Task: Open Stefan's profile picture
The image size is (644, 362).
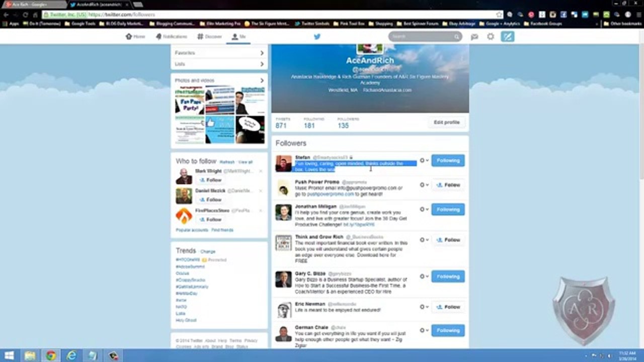Action: point(283,163)
